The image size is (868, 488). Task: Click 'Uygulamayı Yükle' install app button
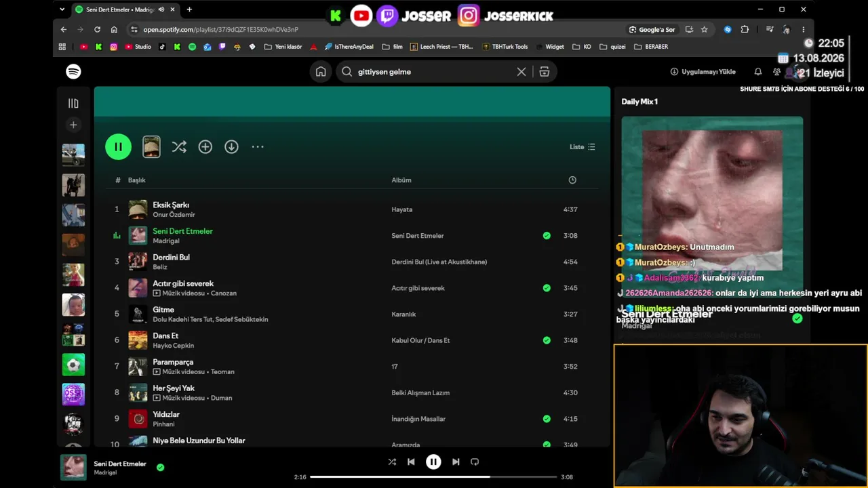tap(703, 72)
